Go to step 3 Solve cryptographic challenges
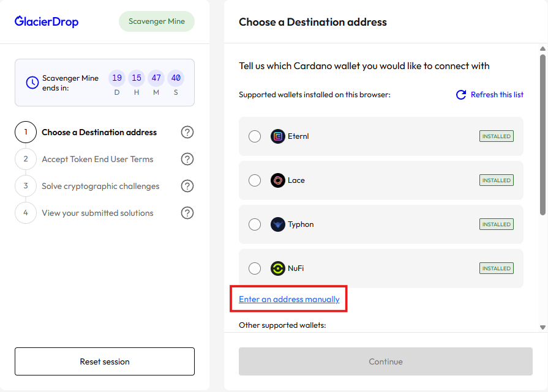This screenshot has height=392, width=548. [100, 186]
